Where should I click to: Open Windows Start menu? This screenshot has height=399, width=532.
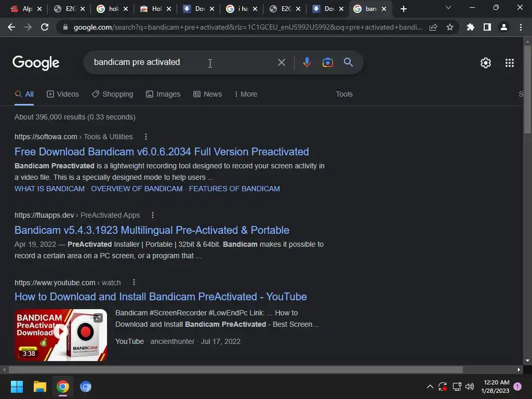[x=17, y=387]
